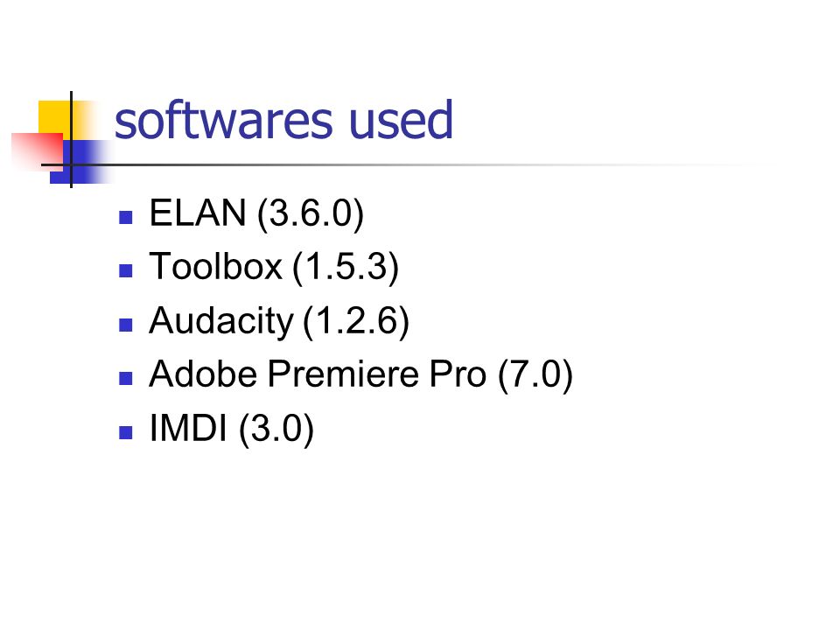Click the Premiere Pro version (7.0)

535,375
